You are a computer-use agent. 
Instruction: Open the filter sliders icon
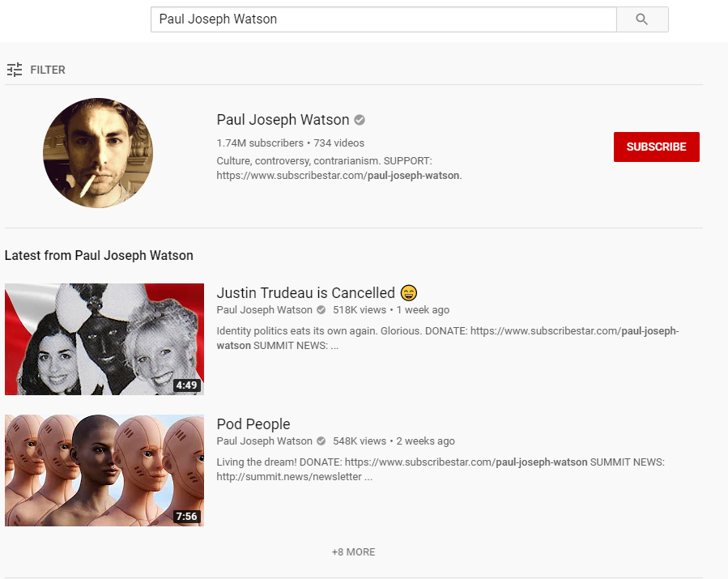15,70
